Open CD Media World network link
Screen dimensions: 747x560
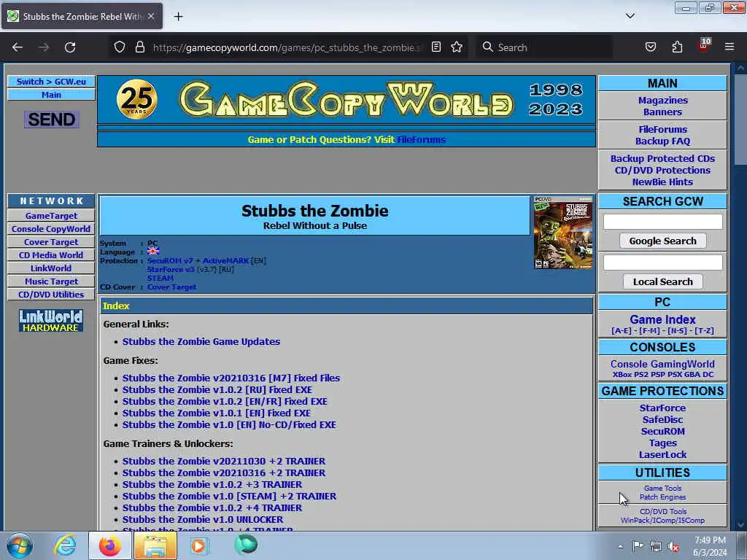(x=52, y=255)
